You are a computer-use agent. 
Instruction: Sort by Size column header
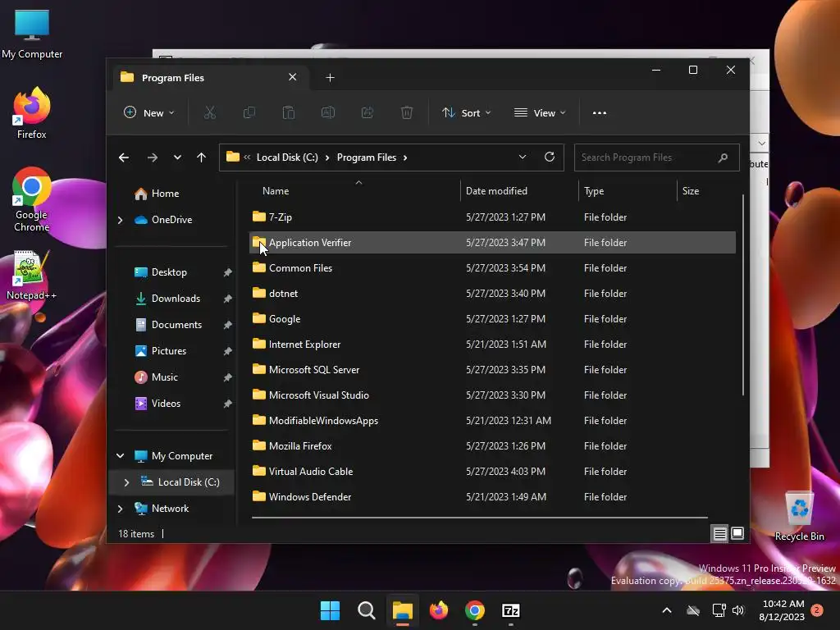(x=706, y=191)
